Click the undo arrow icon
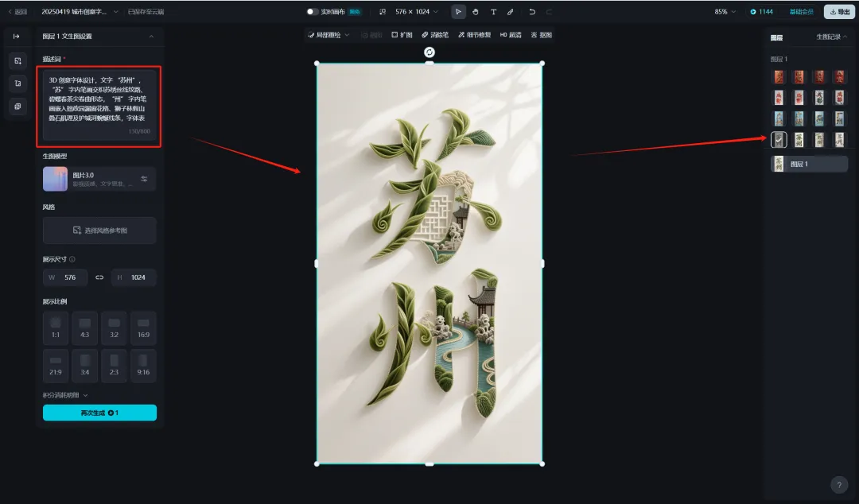This screenshot has width=859, height=504. 532,11
